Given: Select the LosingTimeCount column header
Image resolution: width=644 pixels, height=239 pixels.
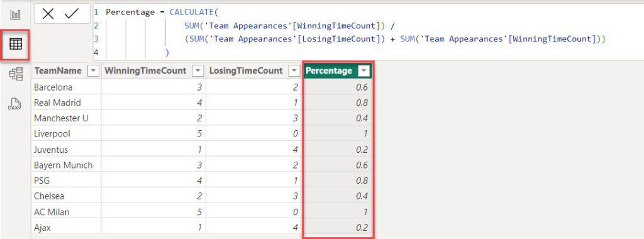Looking at the screenshot, I should 254,70.
